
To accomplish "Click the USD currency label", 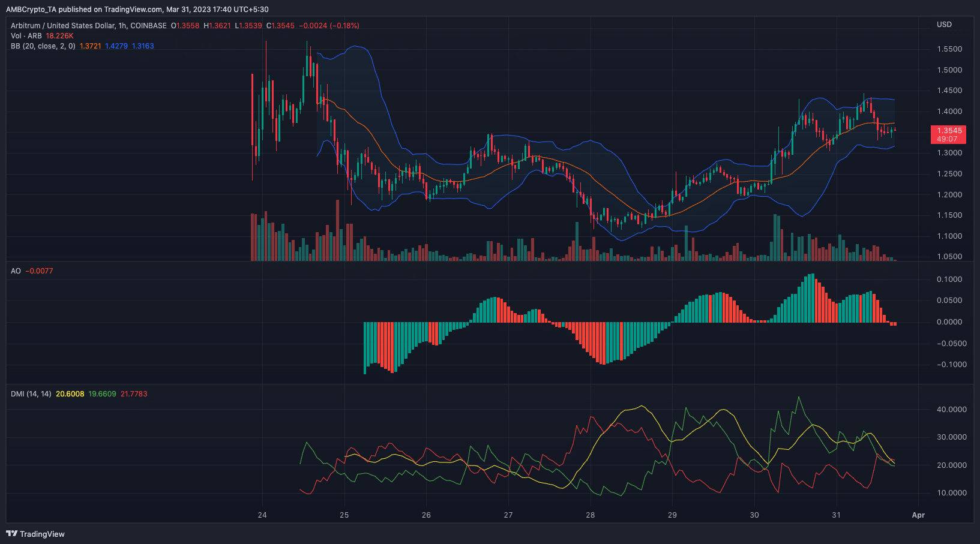I will click(x=943, y=25).
